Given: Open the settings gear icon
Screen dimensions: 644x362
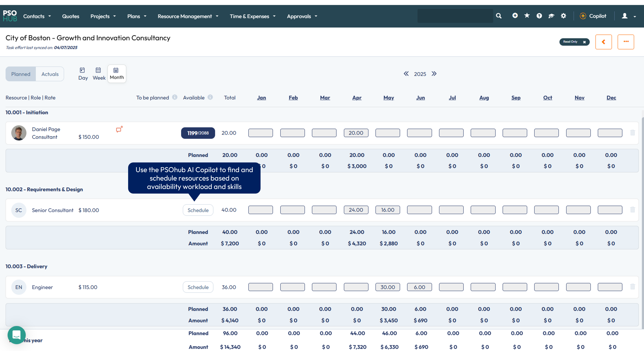Looking at the screenshot, I should tap(563, 16).
